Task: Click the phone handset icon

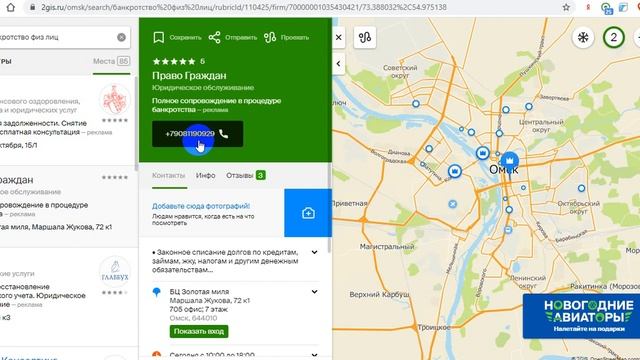Action: [x=224, y=133]
